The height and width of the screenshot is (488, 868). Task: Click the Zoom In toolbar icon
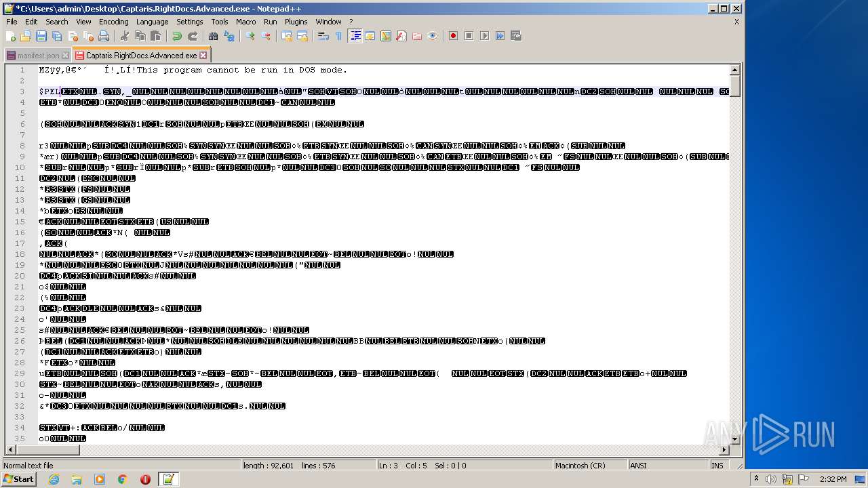pos(250,36)
